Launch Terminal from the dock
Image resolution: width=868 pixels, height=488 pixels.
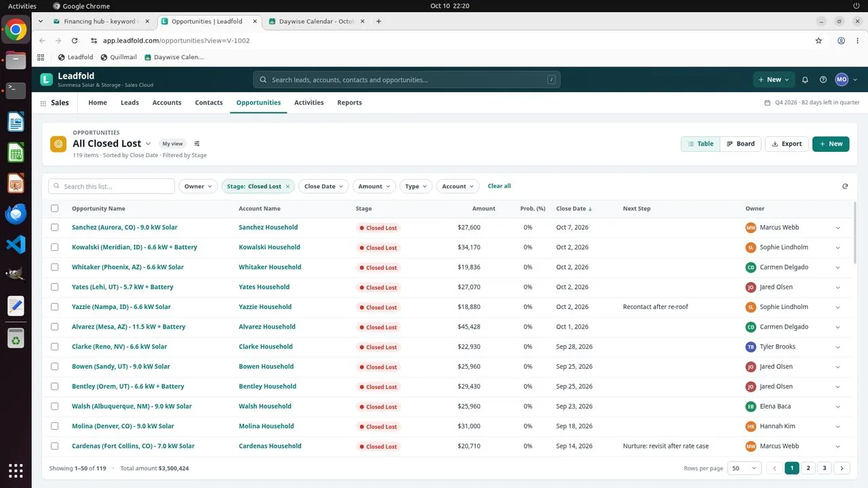tap(16, 90)
